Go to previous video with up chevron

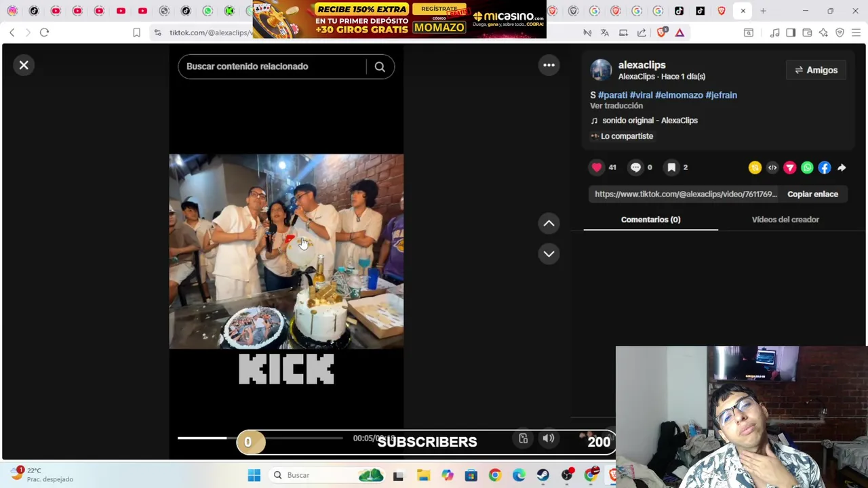click(549, 223)
